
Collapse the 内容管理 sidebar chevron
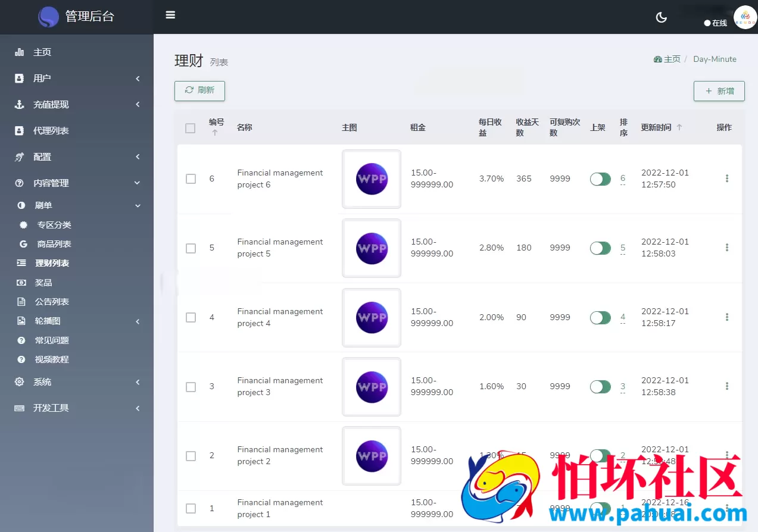click(x=138, y=183)
